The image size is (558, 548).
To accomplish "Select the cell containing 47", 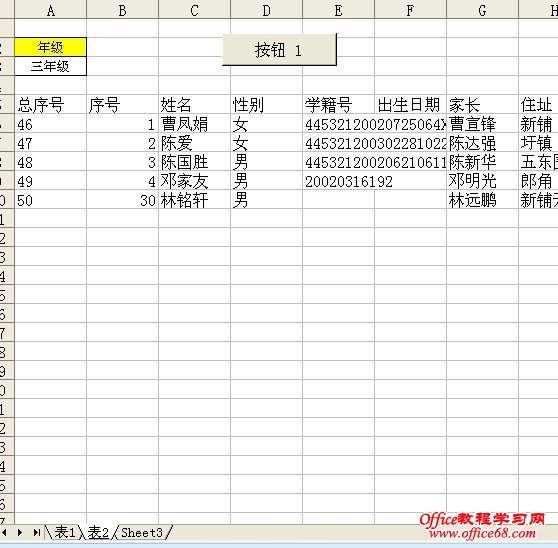I will tap(51, 143).
